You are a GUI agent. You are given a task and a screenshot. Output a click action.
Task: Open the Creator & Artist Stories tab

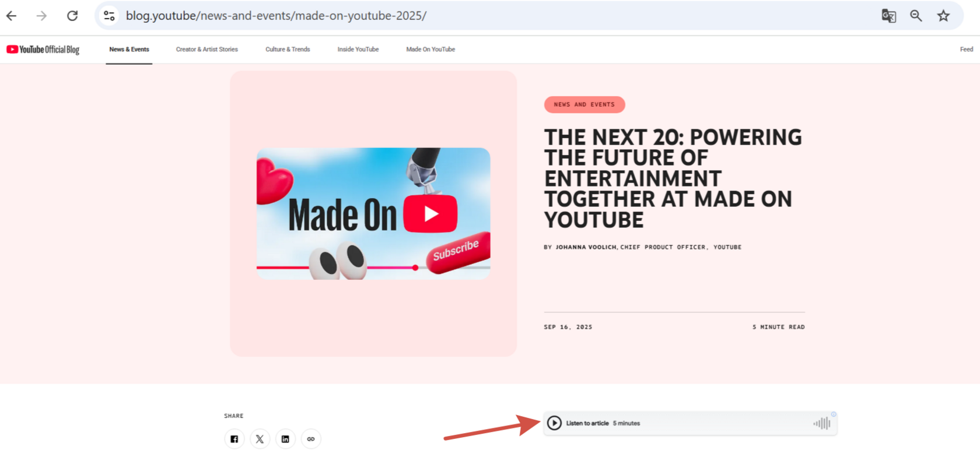(207, 50)
